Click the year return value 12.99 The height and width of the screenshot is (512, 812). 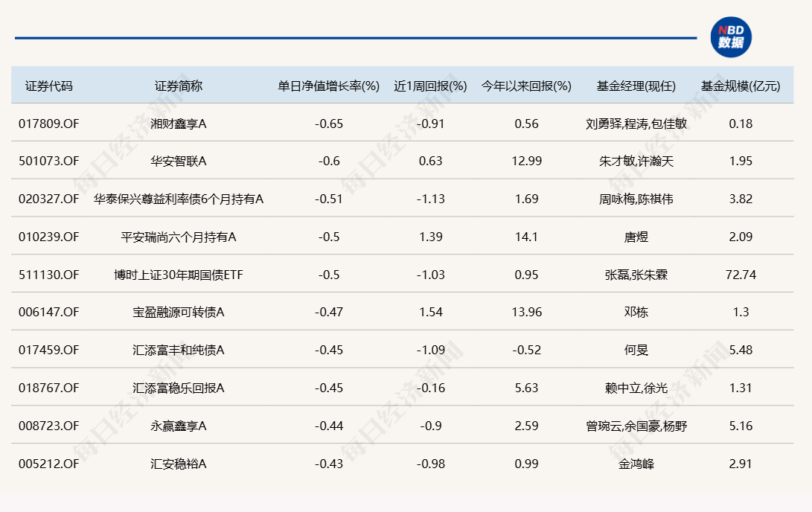(x=526, y=161)
